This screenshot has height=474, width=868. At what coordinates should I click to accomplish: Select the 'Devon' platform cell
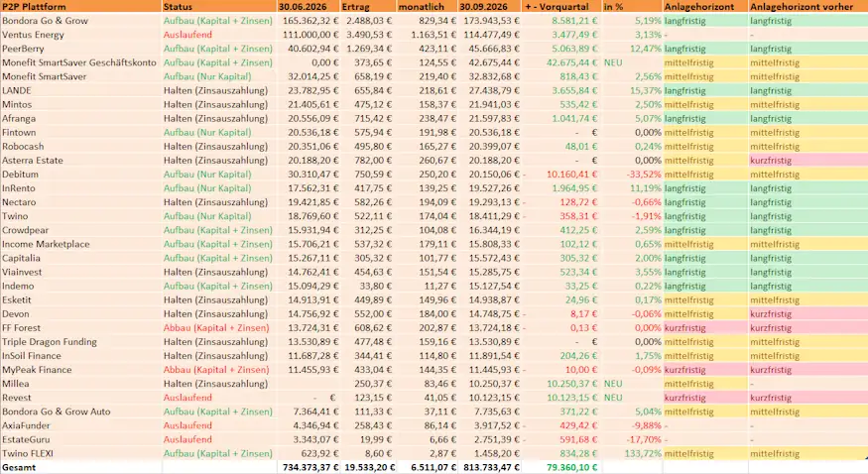(x=80, y=313)
